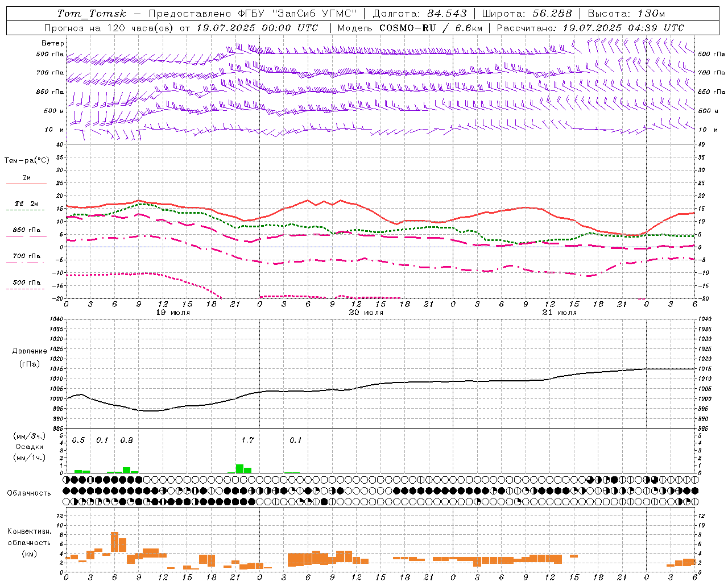Viewport: 728px width, 582px height.
Task: Click the 850 гПа temperature legend entry
Action: point(27,230)
